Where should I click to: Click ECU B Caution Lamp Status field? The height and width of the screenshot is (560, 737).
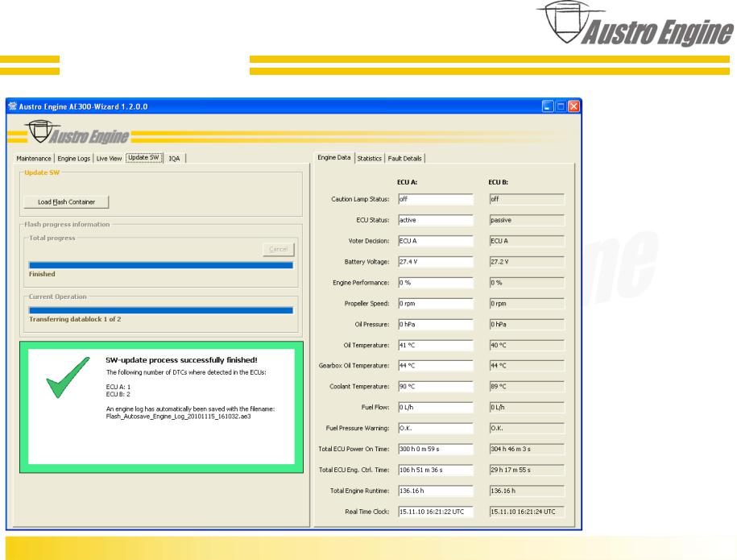pos(527,199)
